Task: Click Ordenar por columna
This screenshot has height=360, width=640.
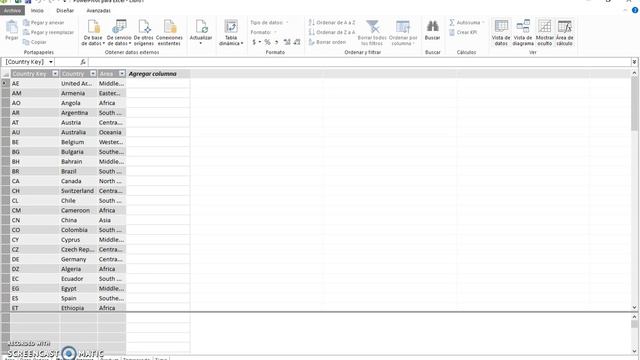Action: click(403, 33)
